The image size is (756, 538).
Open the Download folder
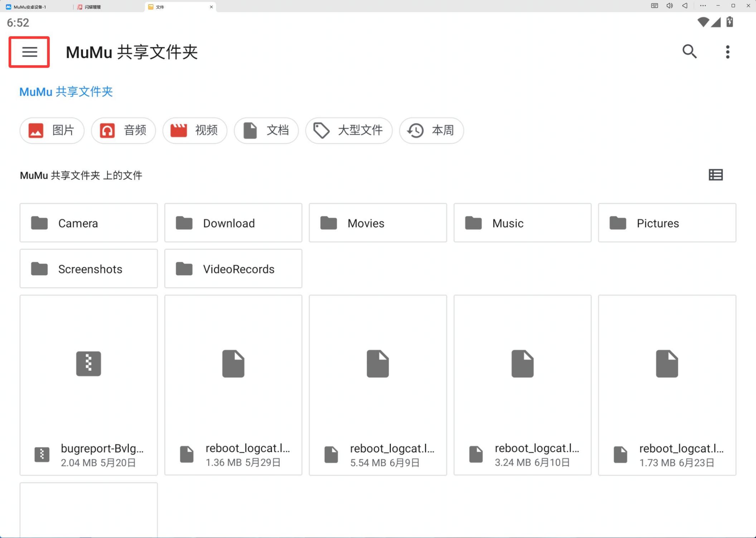pyautogui.click(x=233, y=223)
